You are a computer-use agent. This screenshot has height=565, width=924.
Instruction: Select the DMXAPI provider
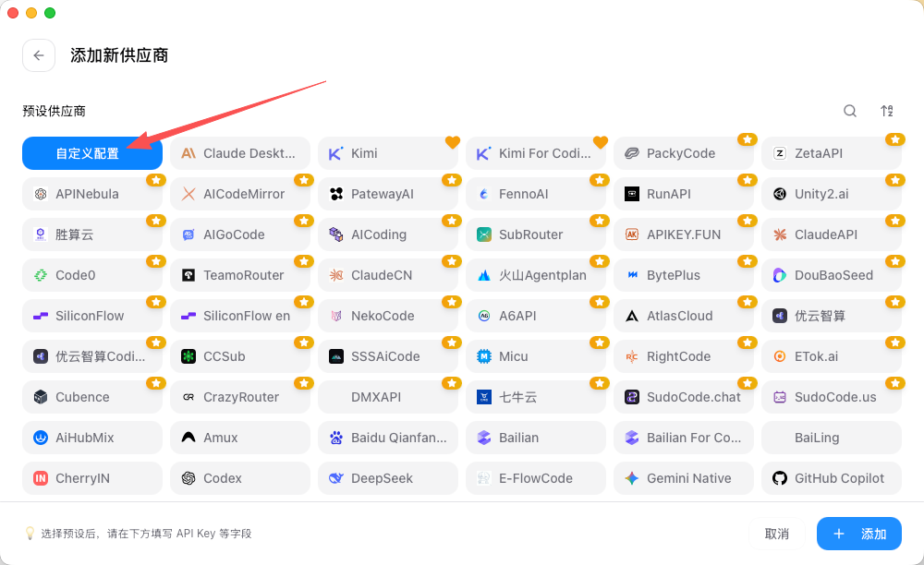(x=388, y=397)
